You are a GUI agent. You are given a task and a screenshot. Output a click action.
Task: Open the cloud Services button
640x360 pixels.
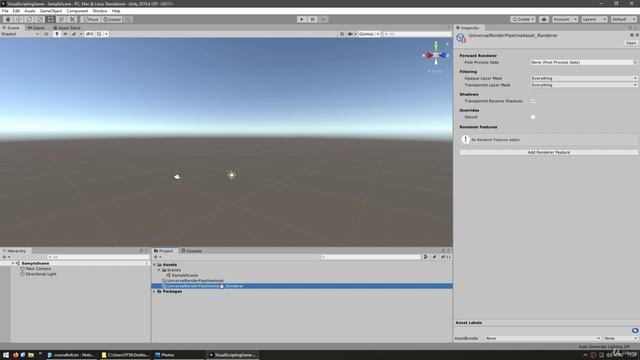[544, 19]
